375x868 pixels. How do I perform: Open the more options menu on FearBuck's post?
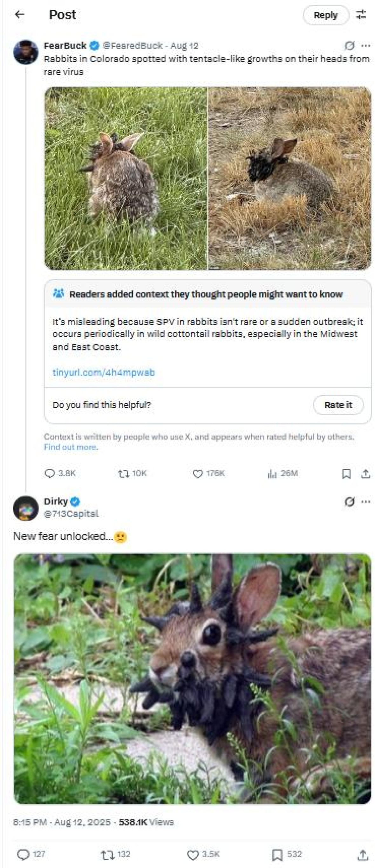(365, 45)
